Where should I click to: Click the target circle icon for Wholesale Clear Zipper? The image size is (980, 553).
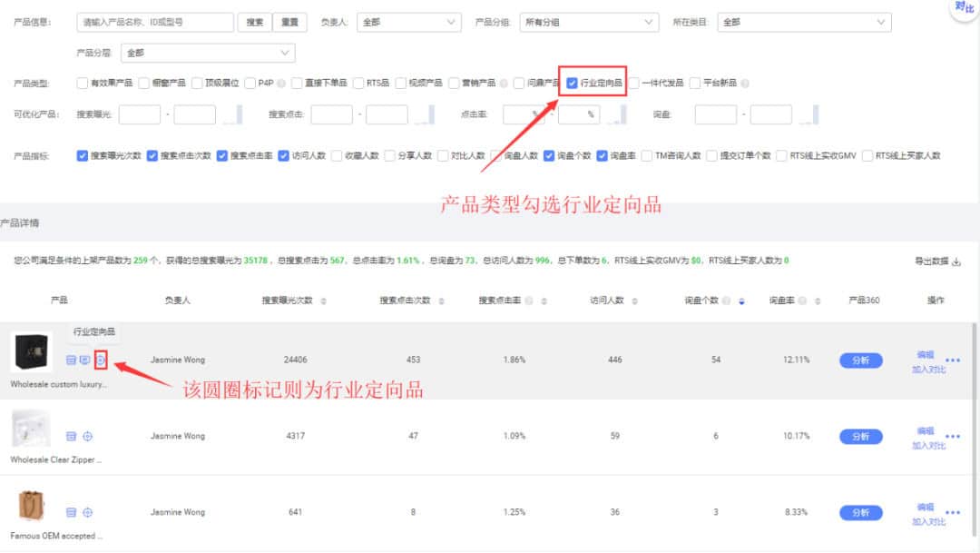88,437
